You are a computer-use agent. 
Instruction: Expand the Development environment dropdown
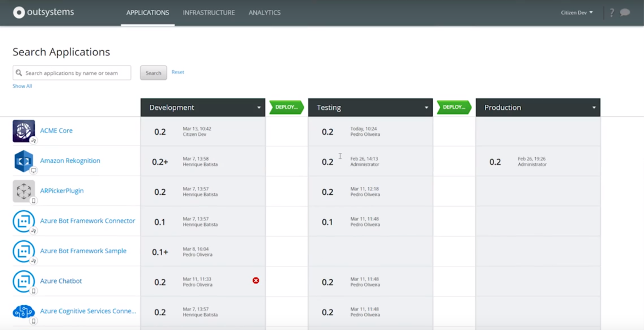coord(259,107)
